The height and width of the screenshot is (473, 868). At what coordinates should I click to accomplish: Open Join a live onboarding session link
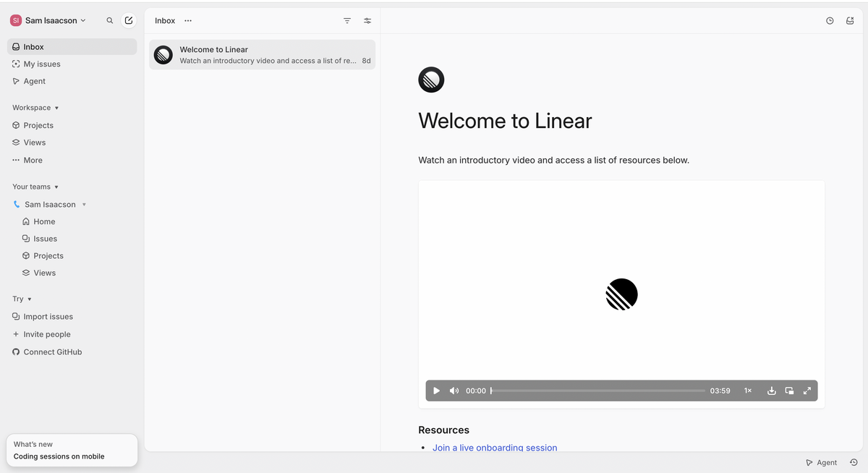495,448
